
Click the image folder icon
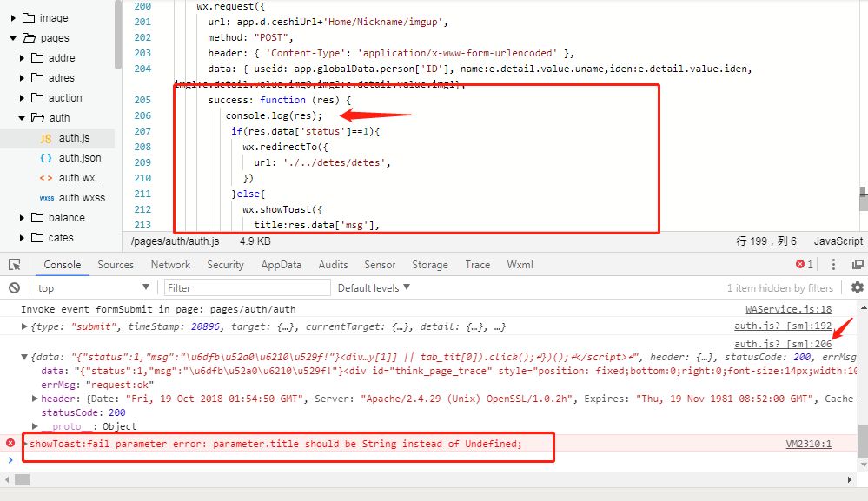28,17
